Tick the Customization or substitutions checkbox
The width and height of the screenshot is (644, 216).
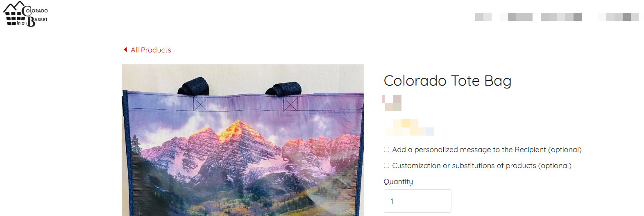[386, 166]
